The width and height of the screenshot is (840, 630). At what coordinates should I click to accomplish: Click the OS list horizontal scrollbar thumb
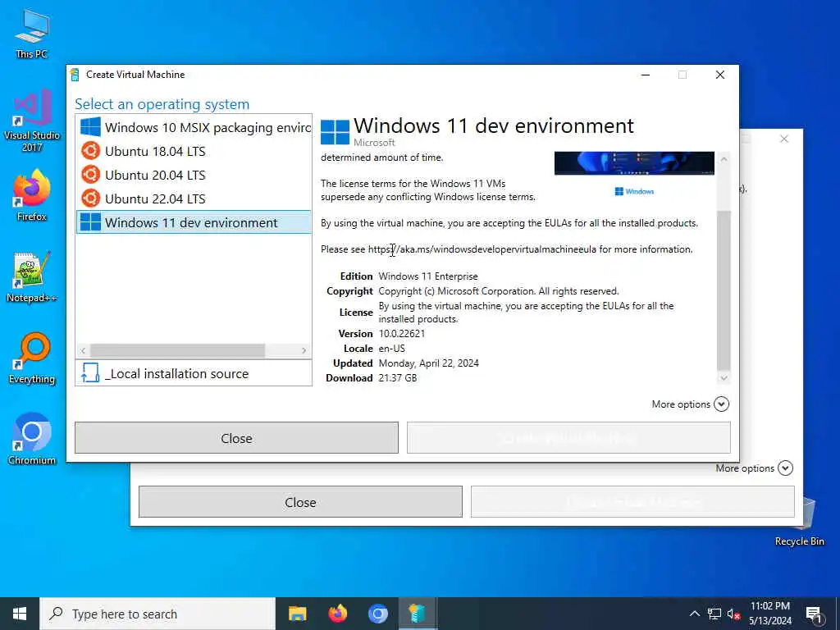click(177, 350)
